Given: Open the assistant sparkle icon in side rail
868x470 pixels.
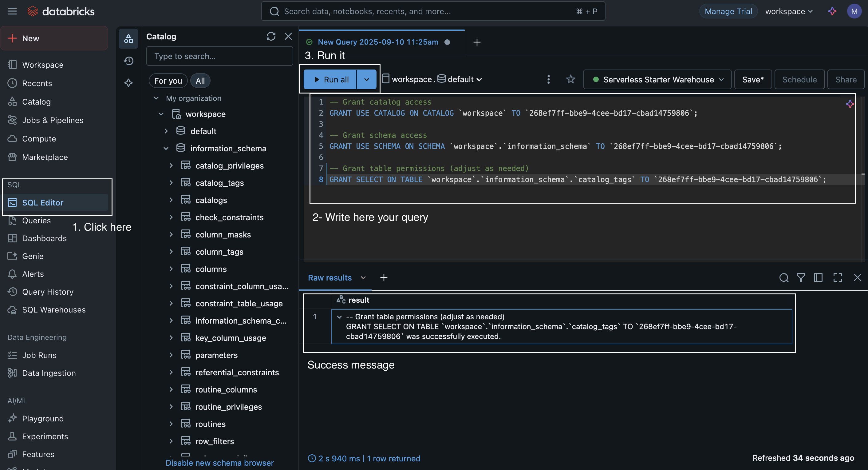Looking at the screenshot, I should click(x=128, y=83).
